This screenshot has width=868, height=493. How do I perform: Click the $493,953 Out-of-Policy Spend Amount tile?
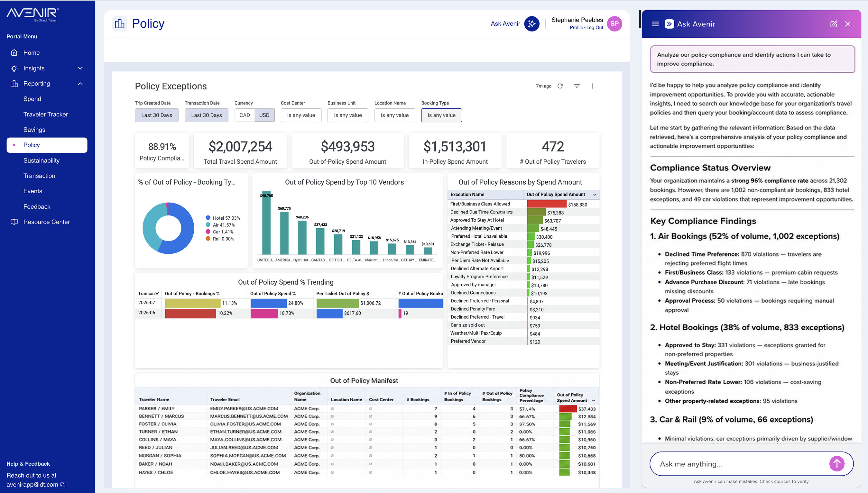click(x=347, y=151)
